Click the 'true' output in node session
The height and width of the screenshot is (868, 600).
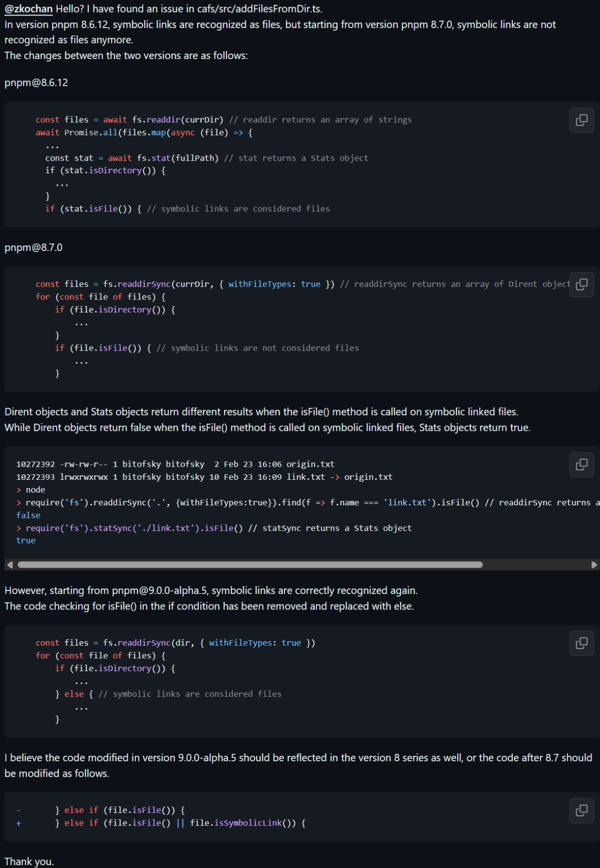pos(26,540)
